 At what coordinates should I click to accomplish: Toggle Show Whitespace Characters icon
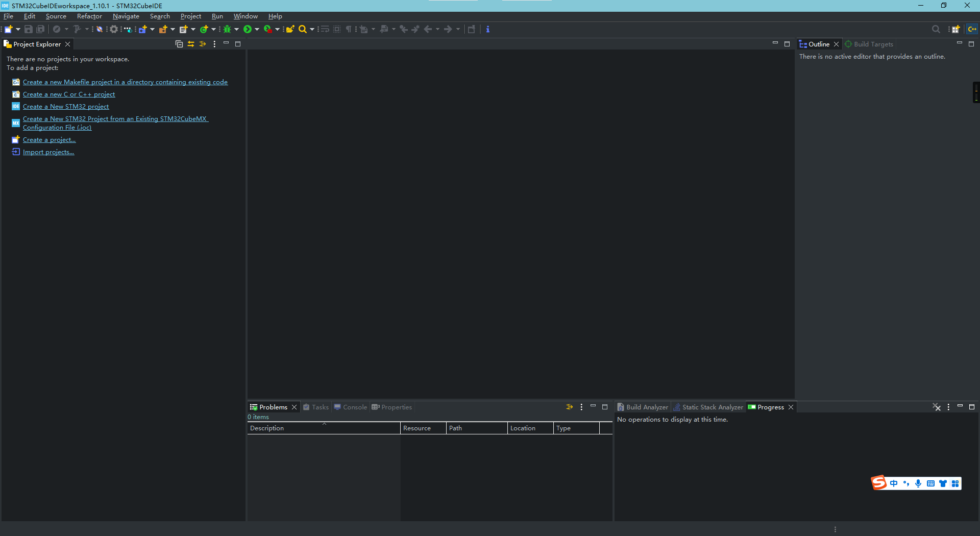[x=349, y=29]
